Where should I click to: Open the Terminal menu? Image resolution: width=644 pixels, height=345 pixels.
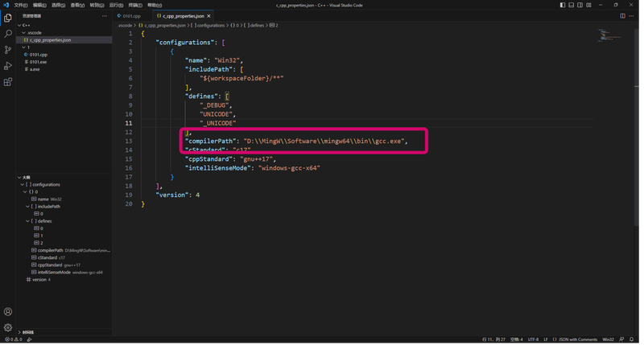click(x=135, y=5)
